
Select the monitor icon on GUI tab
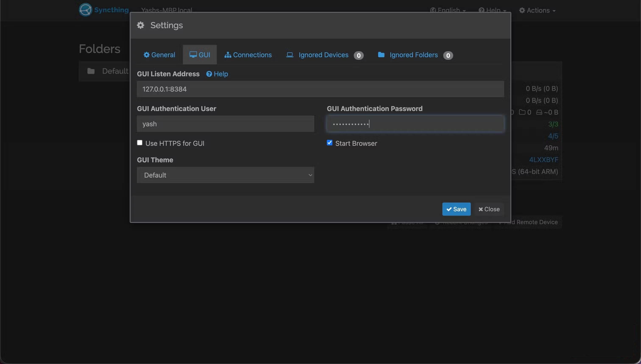tap(193, 54)
